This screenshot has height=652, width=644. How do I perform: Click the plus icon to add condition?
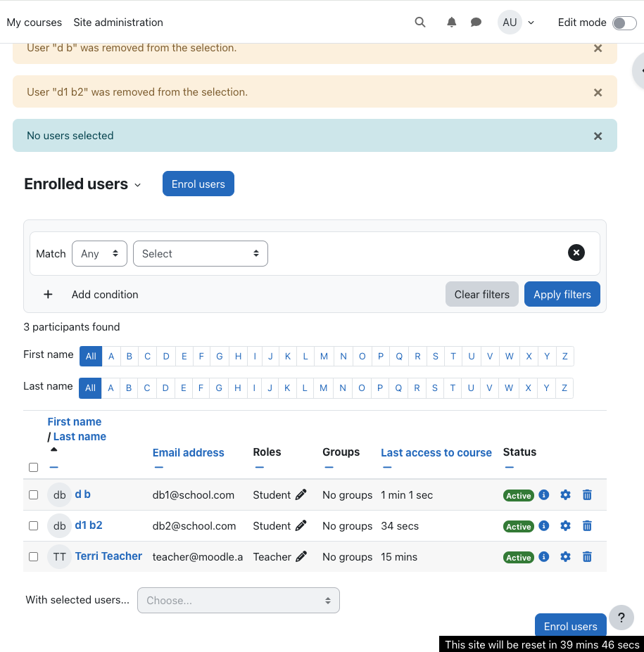pyautogui.click(x=48, y=295)
